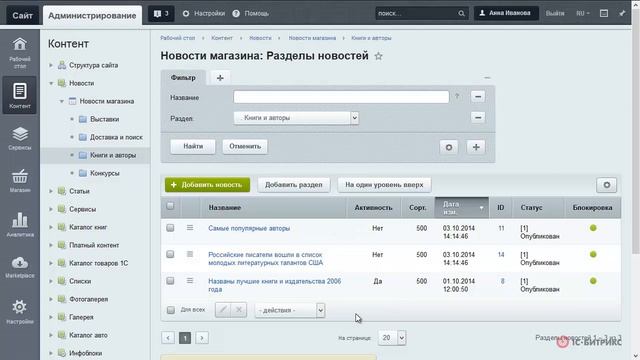Remove the Название filter row
Viewport: 640px width, 360px height.
point(478,97)
